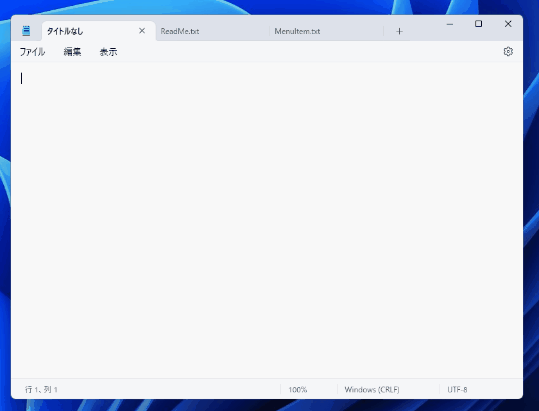Click the 行 1, 列 1 cursor position status
This screenshot has height=411, width=539.
click(x=41, y=389)
